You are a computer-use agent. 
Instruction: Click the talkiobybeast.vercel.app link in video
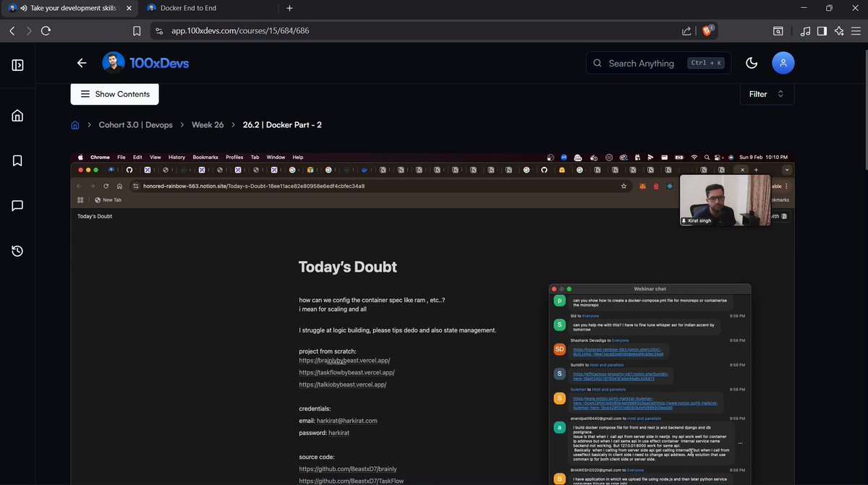343,385
